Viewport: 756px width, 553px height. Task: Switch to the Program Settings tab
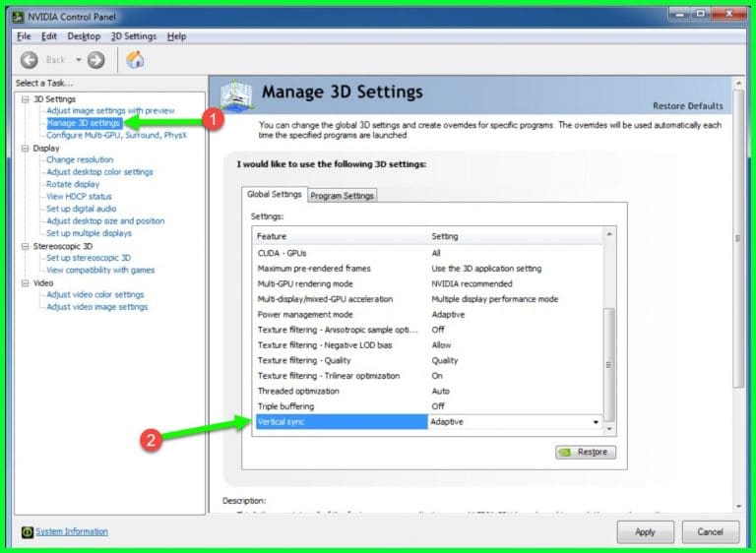[x=342, y=196]
